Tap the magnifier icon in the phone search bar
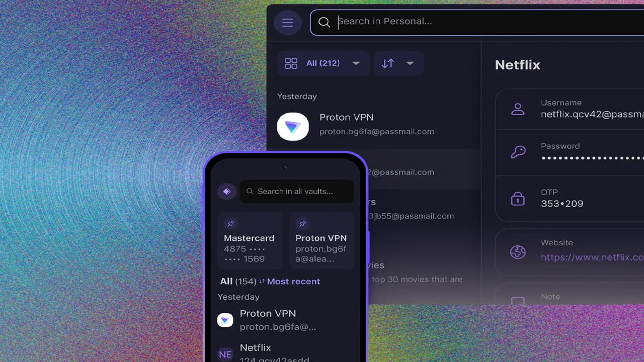This screenshot has height=362, width=644. click(250, 192)
